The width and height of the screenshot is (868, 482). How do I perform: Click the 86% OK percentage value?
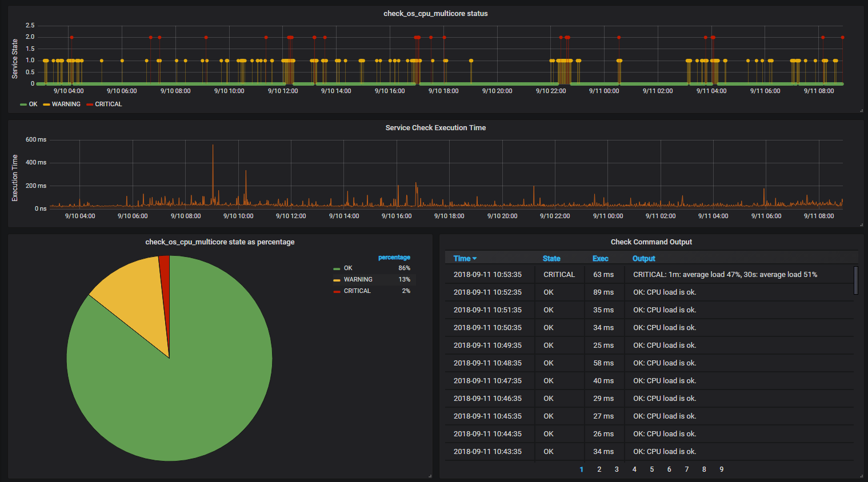tap(404, 268)
